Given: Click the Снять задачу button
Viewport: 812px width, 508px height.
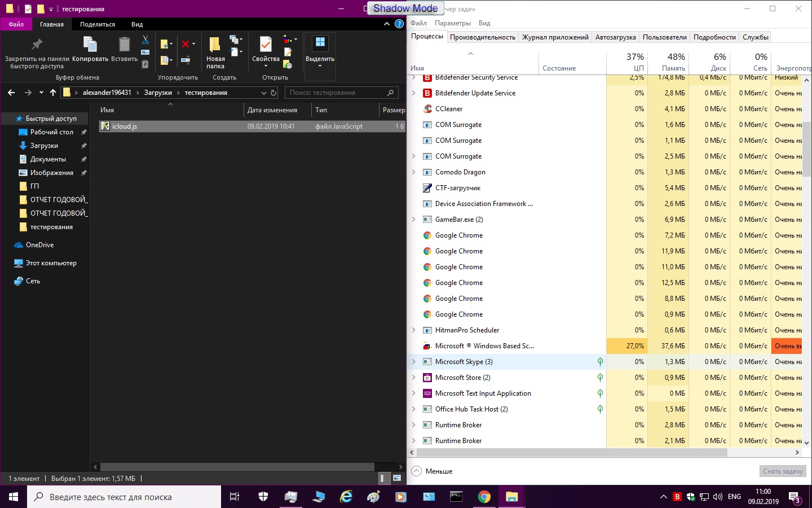Looking at the screenshot, I should 782,471.
